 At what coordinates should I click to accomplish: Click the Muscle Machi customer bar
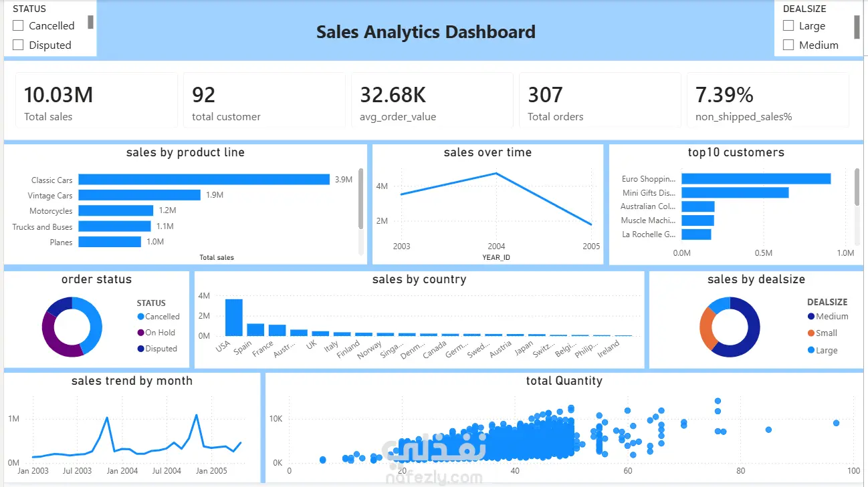coord(697,220)
